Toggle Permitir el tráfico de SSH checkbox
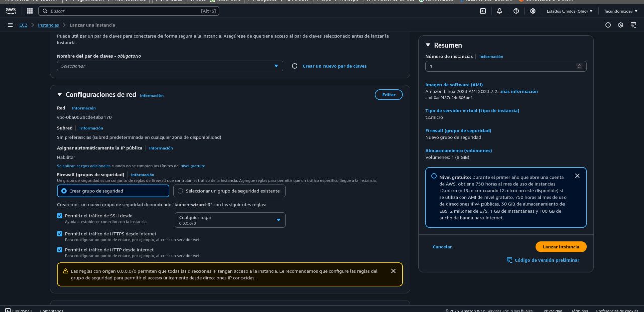Screen dimensions: 644x312 pyautogui.click(x=60, y=216)
